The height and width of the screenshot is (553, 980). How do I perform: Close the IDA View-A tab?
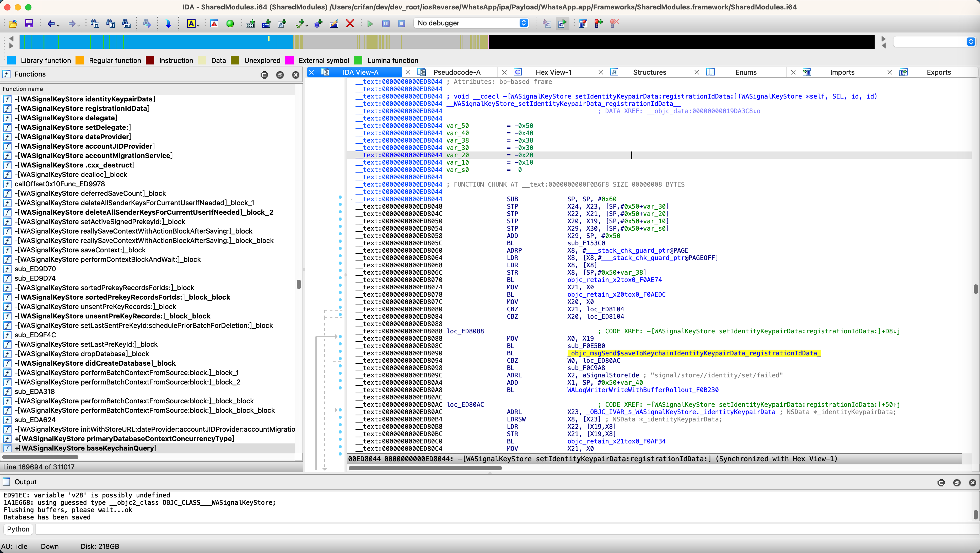tap(311, 72)
